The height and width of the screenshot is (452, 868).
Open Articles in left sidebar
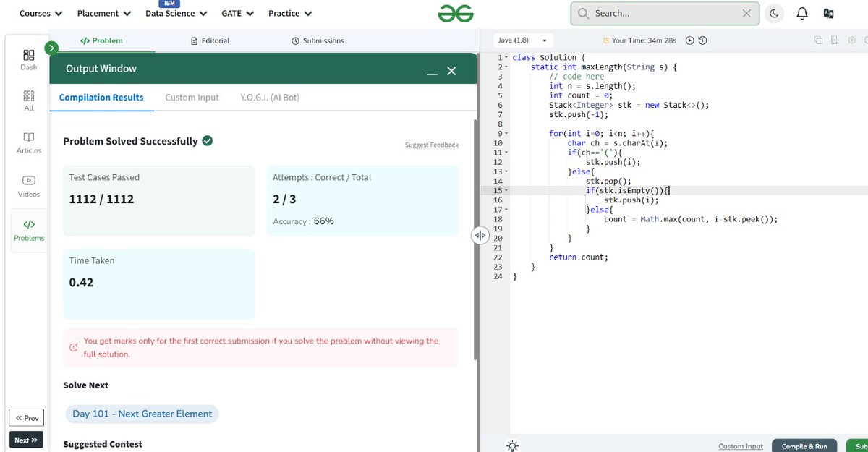(29, 142)
